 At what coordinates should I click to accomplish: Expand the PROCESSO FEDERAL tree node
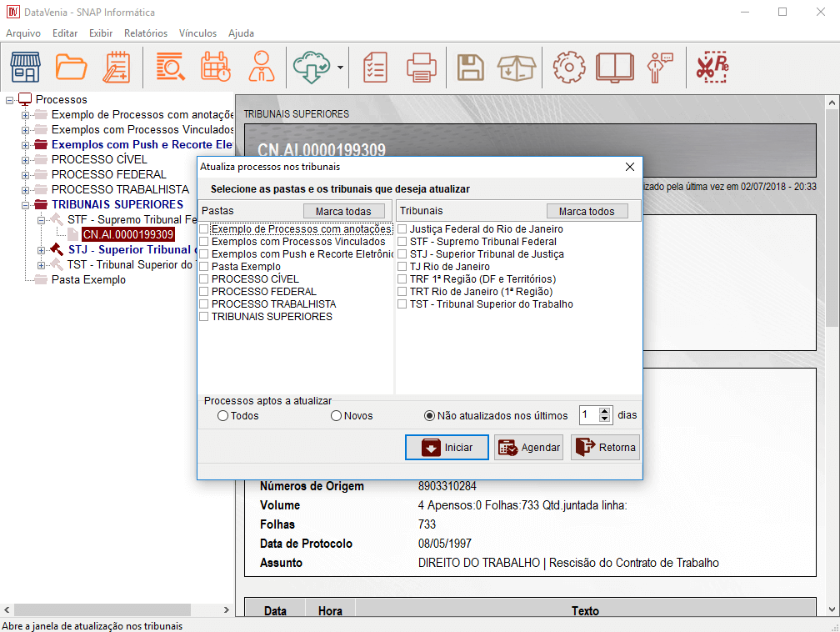pos(25,175)
